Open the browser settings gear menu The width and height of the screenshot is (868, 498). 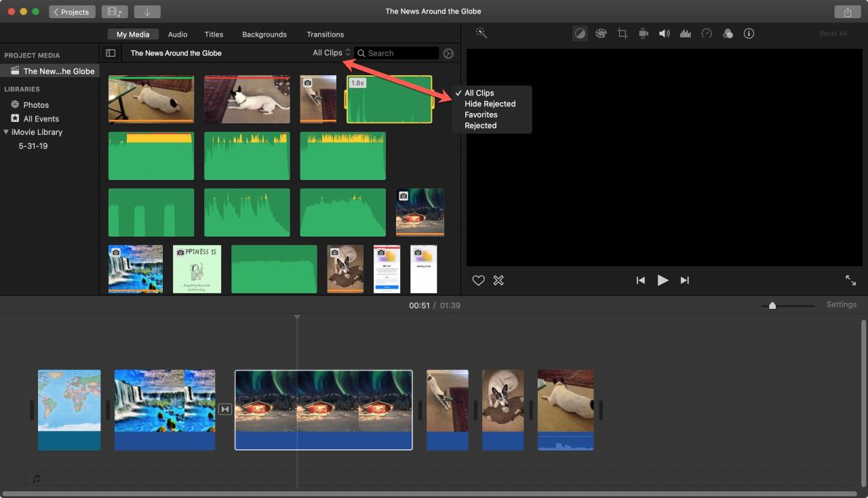click(448, 53)
